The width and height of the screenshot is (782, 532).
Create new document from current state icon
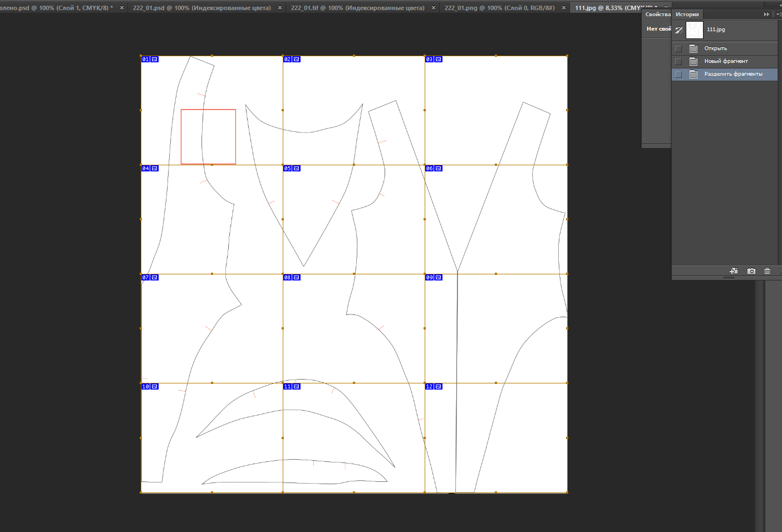tap(734, 271)
